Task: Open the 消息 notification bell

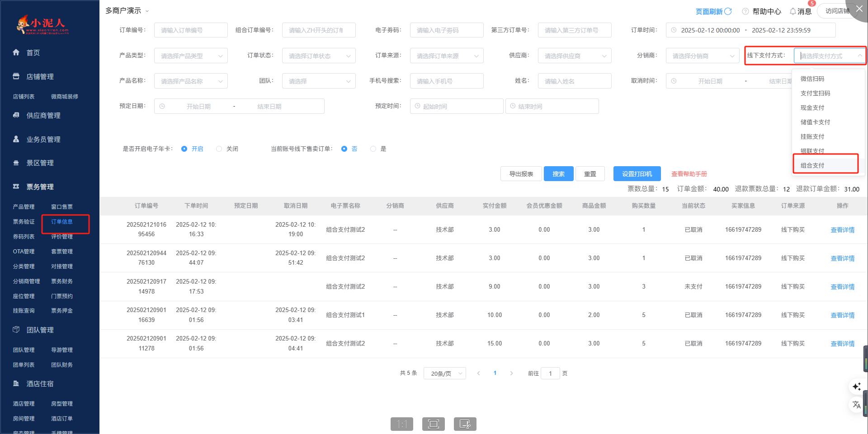Action: tap(793, 11)
